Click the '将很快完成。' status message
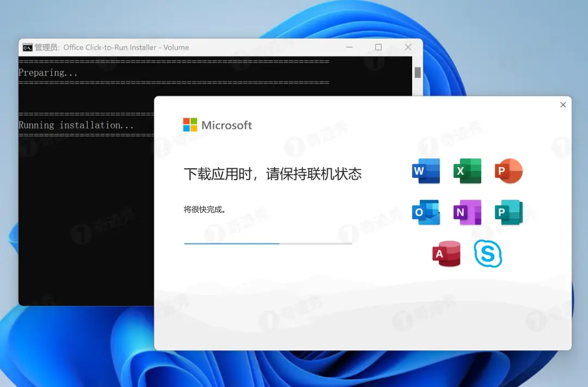 click(x=201, y=208)
